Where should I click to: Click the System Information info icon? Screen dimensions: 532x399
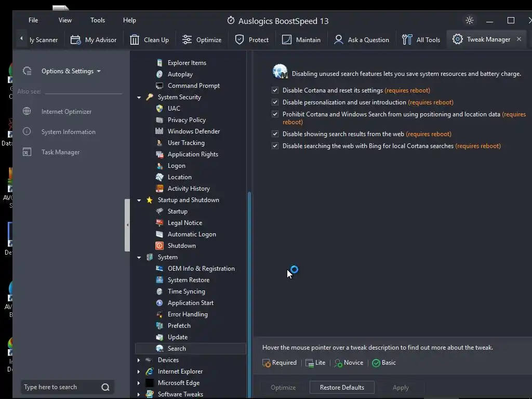tap(27, 131)
